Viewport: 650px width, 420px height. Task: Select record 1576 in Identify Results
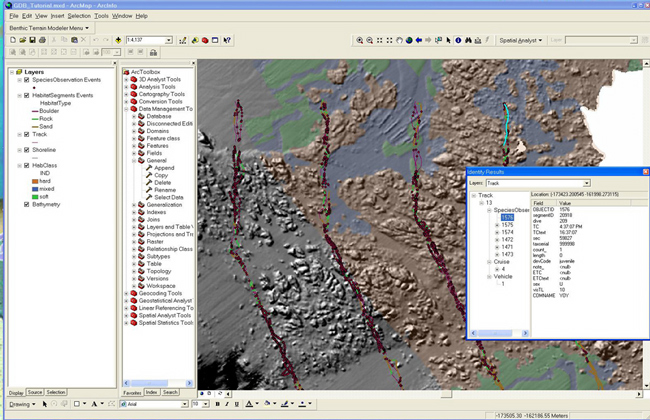[x=507, y=217]
